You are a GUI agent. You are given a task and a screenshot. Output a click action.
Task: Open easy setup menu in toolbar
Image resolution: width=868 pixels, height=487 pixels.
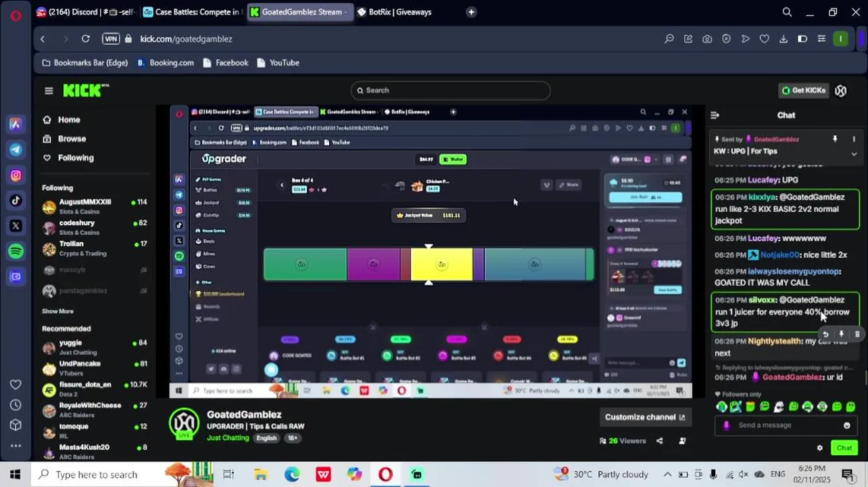click(821, 39)
